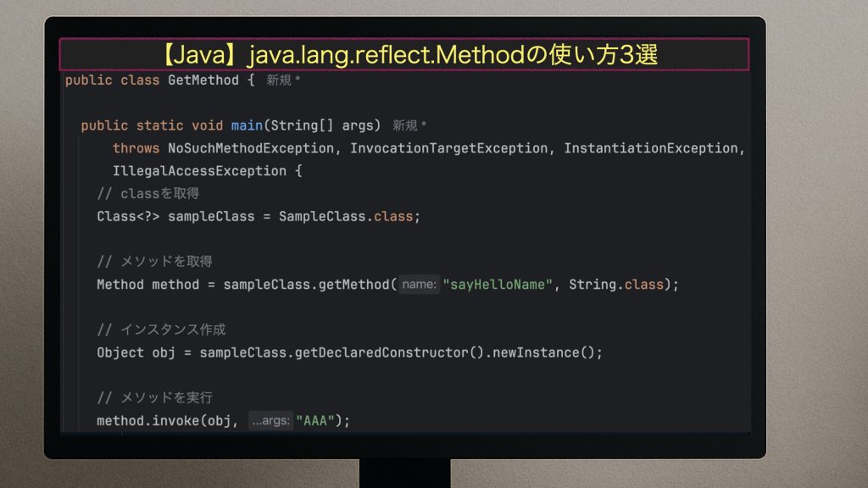The height and width of the screenshot is (488, 868).
Task: Click the name: parameter hint
Action: pos(419,285)
